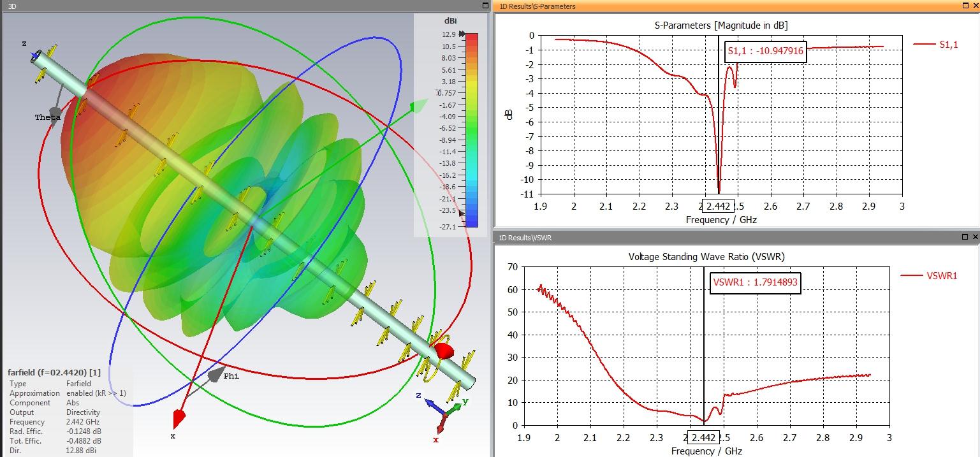Select the lower color ramp marker at -23.5
Viewport: 980px width, 457px height.
click(461, 214)
